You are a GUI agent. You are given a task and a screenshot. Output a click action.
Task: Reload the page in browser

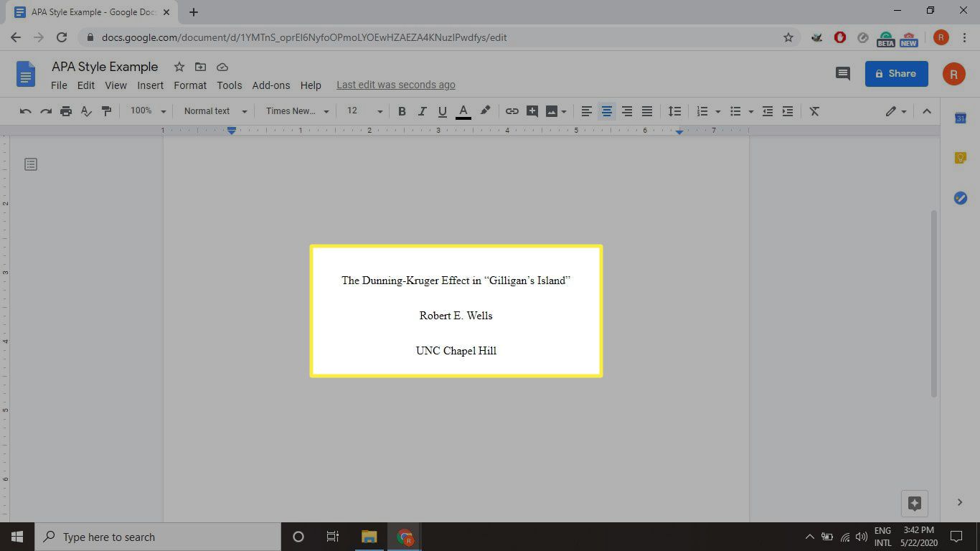point(62,37)
